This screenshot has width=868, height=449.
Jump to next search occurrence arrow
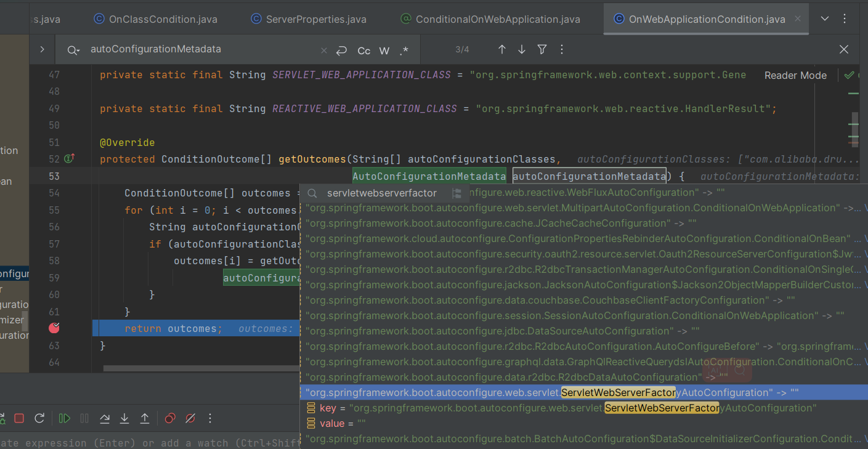[x=522, y=49]
